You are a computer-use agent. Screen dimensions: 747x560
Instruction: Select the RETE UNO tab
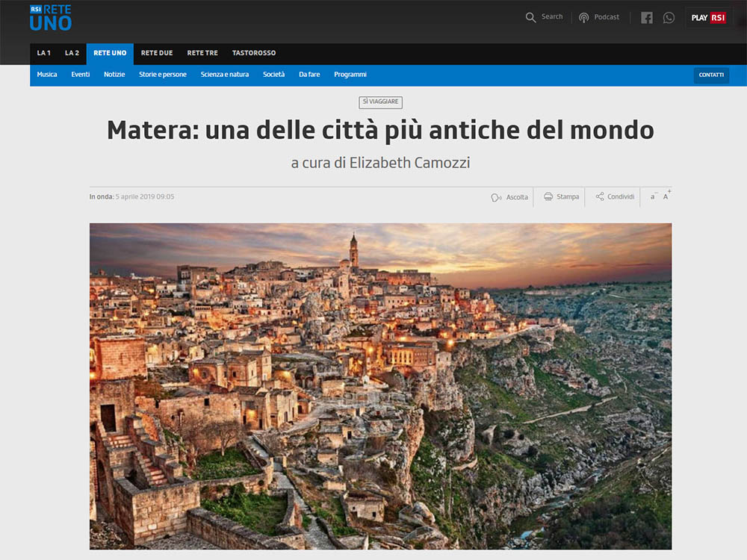110,53
